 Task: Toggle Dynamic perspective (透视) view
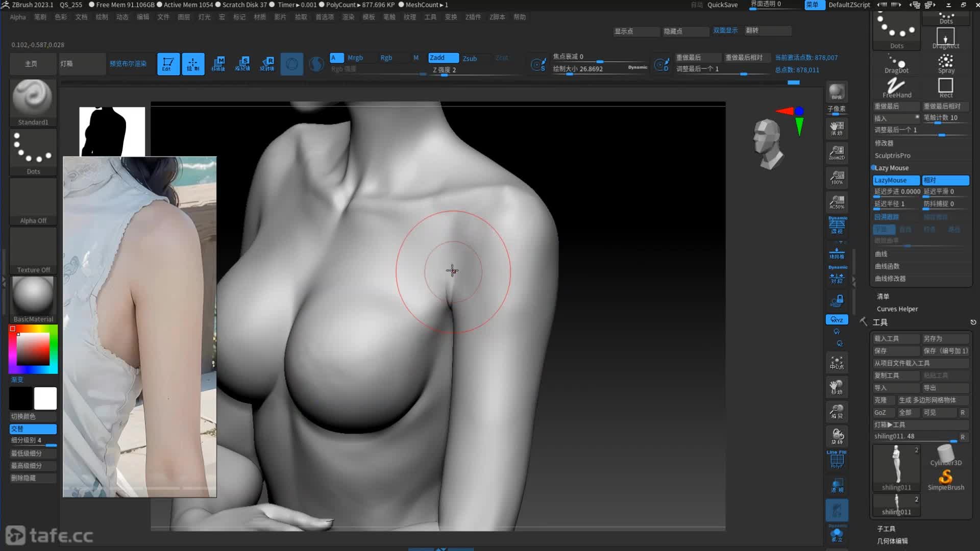tap(837, 225)
